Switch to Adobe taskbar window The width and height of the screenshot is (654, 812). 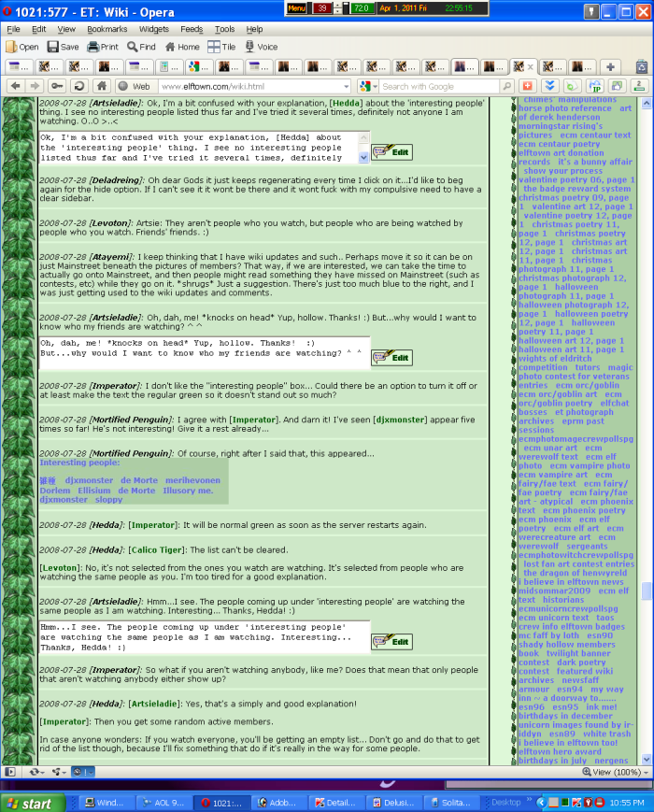pyautogui.click(x=279, y=803)
